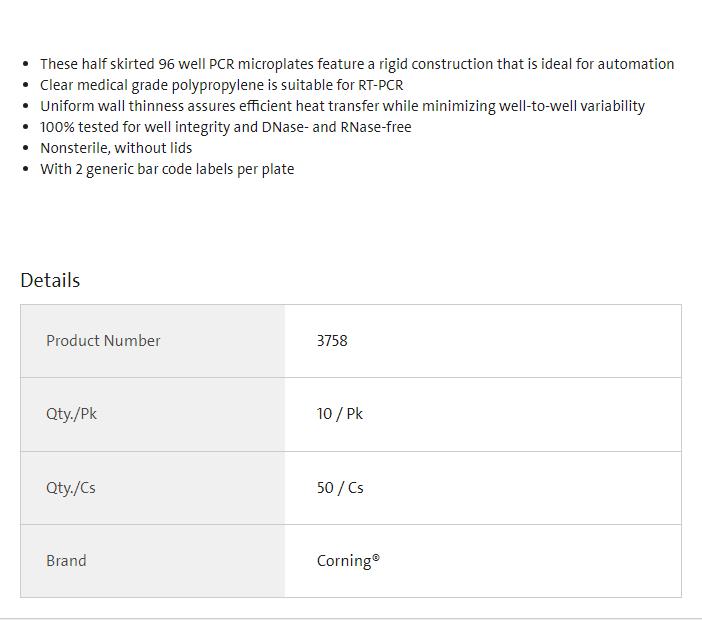702x620 pixels.
Task: Select the clear medical grade polypropylene line
Action: (x=221, y=85)
